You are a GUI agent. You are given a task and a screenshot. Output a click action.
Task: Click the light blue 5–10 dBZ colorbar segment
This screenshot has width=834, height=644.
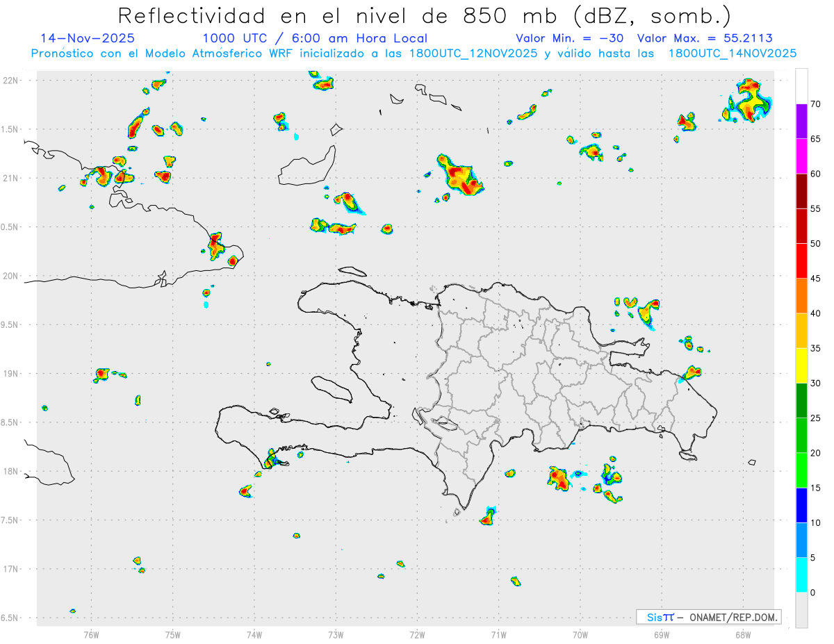[801, 540]
